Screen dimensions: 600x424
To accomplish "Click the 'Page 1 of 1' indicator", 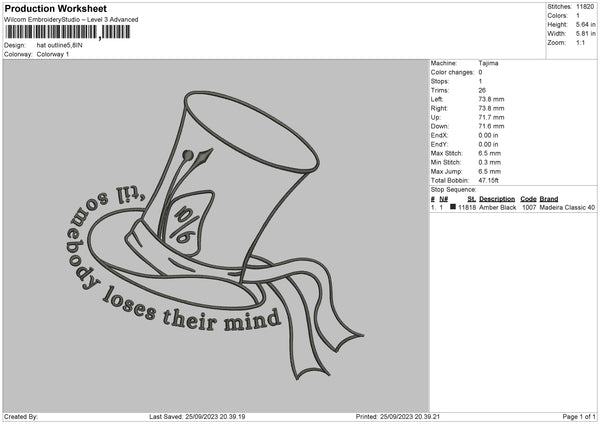I will pyautogui.click(x=579, y=417).
